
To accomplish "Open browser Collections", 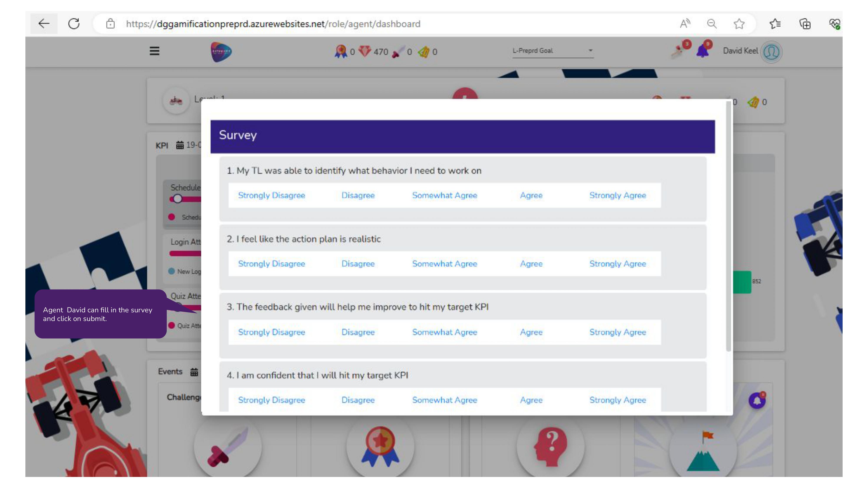I will click(805, 24).
